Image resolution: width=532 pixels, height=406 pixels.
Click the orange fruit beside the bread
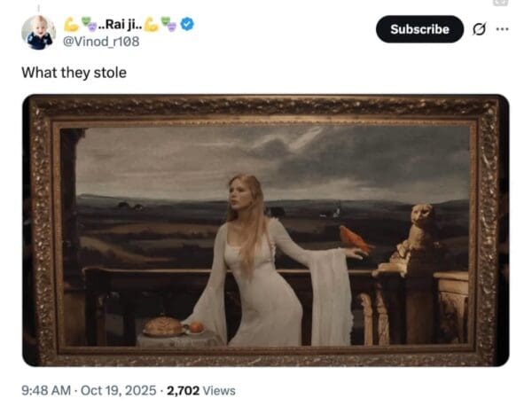coord(197,326)
